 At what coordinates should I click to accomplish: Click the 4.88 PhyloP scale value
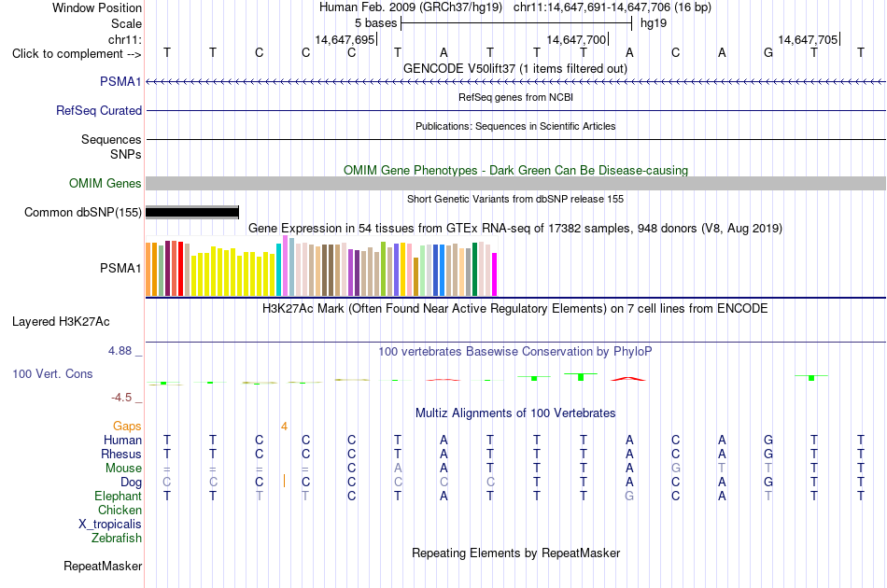[120, 351]
